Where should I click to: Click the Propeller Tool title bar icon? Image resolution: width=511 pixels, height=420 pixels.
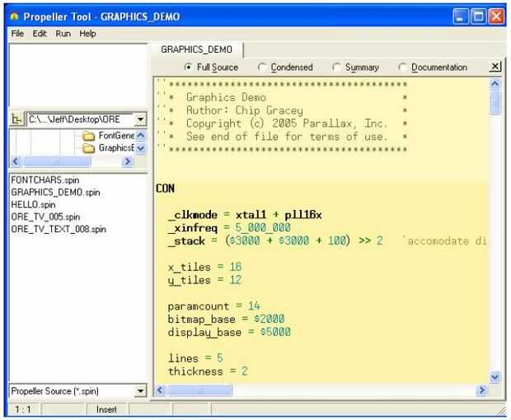(14, 16)
